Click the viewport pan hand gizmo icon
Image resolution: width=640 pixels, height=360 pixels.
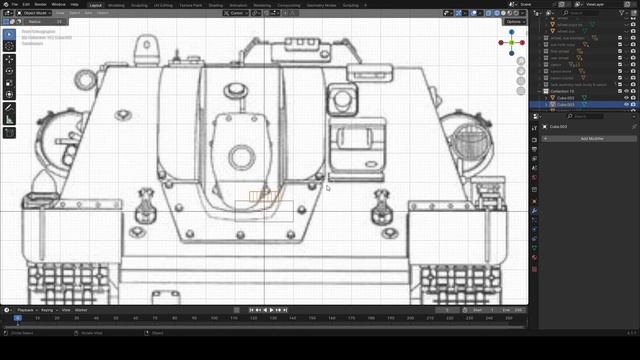pyautogui.click(x=521, y=71)
